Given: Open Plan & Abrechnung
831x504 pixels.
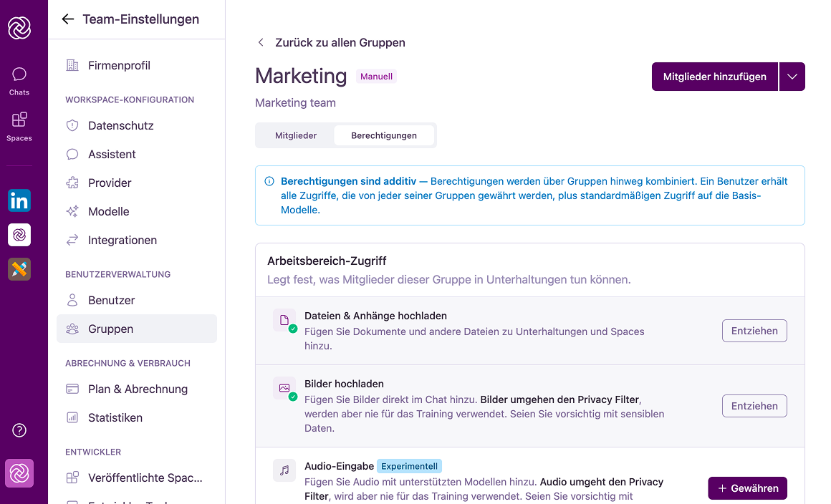Looking at the screenshot, I should coord(137,389).
